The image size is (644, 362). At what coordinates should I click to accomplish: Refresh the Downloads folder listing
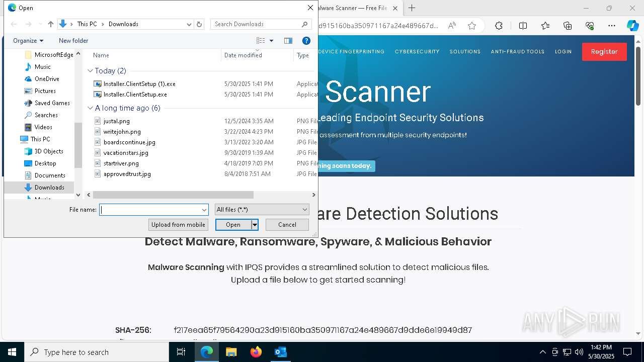tap(199, 24)
